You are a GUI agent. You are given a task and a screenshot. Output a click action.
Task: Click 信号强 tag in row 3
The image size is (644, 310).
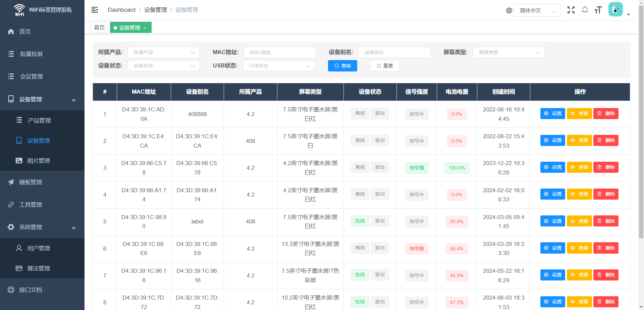[x=417, y=168]
